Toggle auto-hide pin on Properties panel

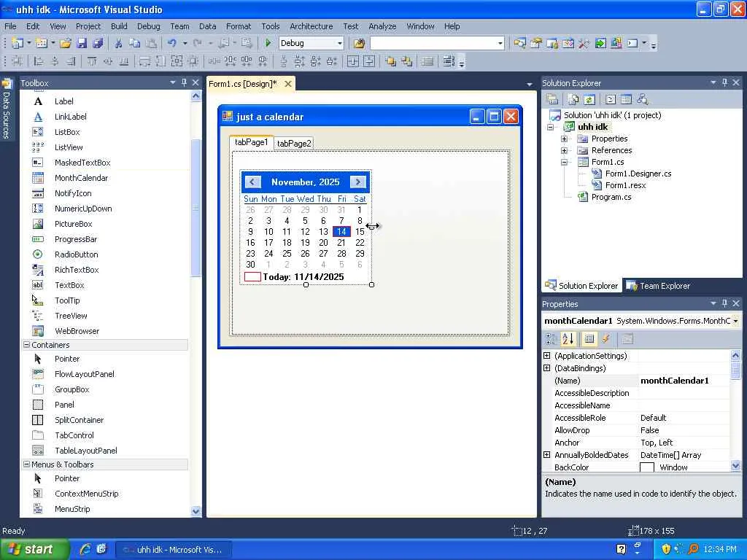(724, 303)
